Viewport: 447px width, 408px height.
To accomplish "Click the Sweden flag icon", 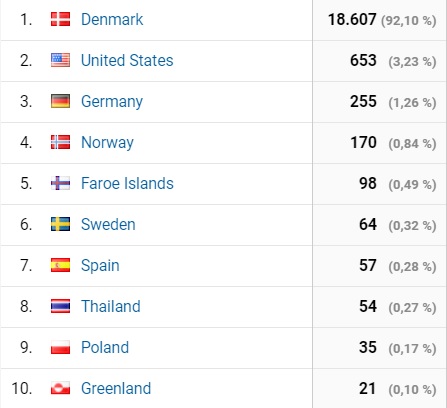I will coord(60,224).
